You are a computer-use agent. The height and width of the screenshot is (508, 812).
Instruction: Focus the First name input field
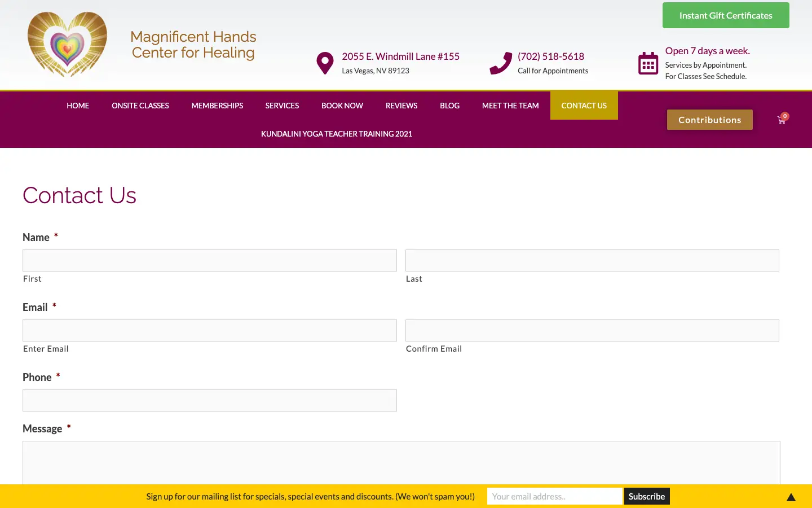(x=210, y=261)
